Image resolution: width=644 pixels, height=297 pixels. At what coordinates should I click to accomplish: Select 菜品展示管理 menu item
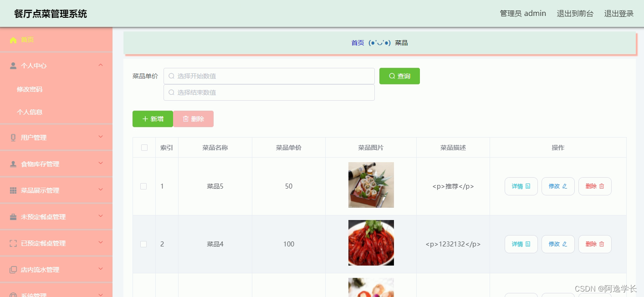pos(56,190)
